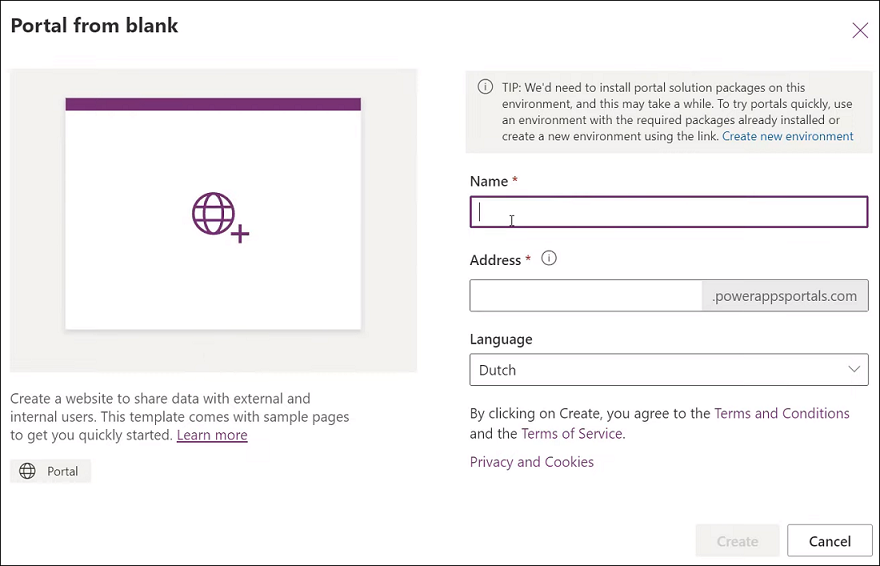Click the info icon beside the TIP text

(x=485, y=87)
